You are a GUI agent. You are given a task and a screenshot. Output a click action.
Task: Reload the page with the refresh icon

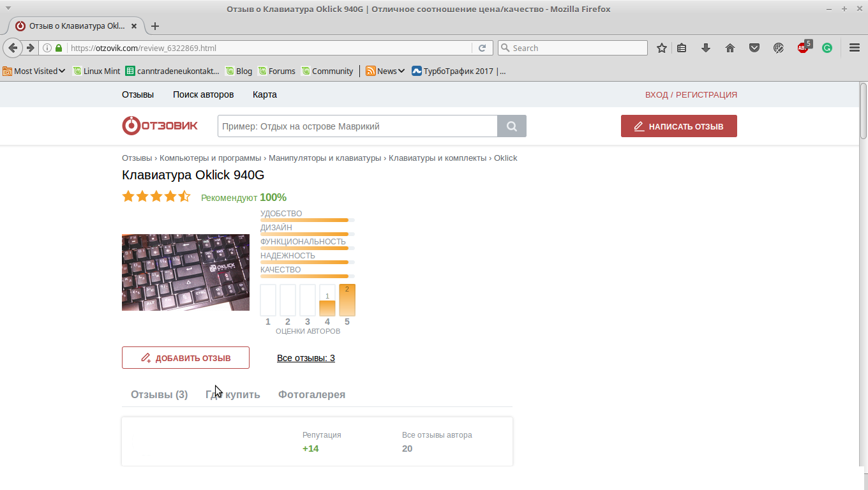tap(483, 48)
